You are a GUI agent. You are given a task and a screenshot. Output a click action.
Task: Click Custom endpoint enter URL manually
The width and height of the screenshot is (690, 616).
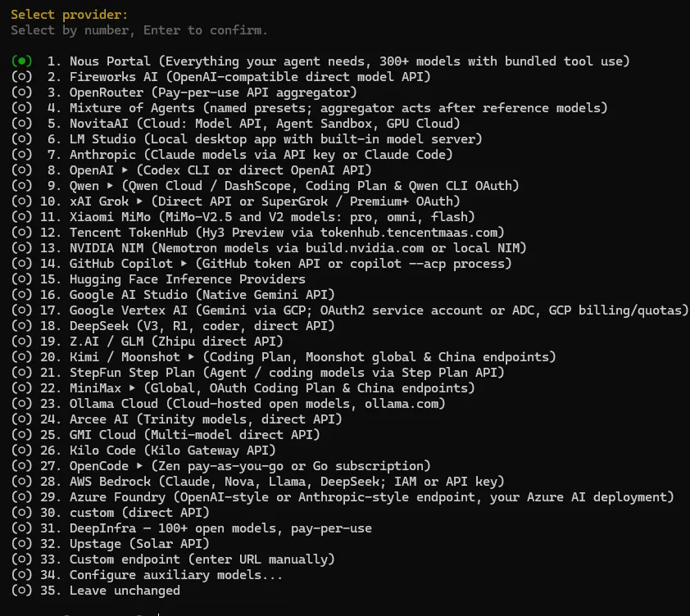pos(202,559)
